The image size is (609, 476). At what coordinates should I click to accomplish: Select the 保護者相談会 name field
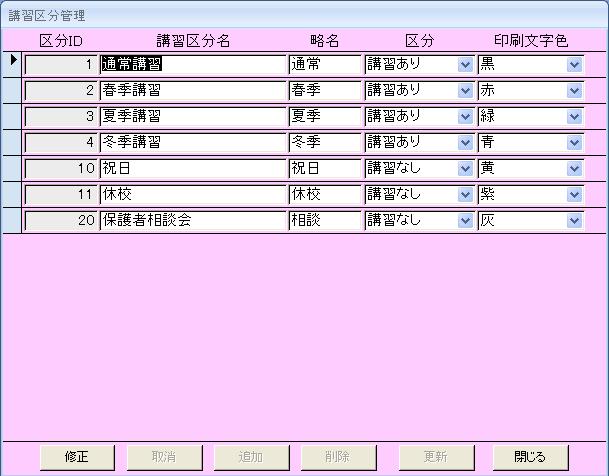tap(193, 221)
